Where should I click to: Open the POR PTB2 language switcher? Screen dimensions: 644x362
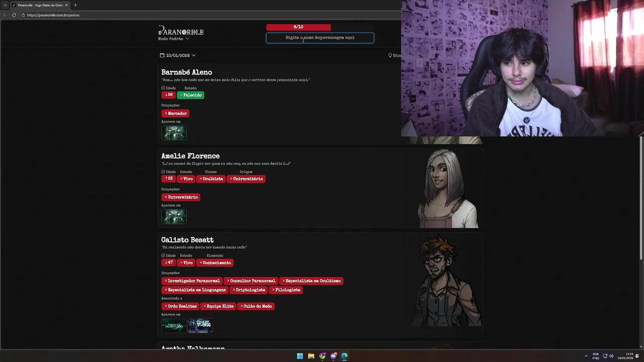coord(596,356)
